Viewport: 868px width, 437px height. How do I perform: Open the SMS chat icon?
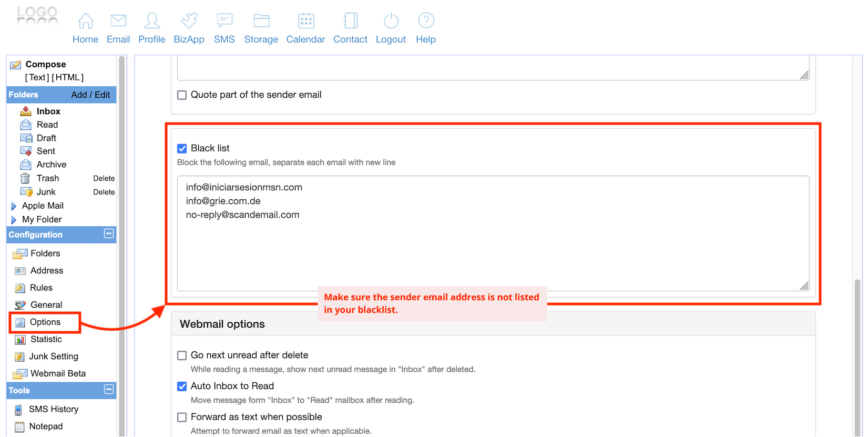[224, 21]
